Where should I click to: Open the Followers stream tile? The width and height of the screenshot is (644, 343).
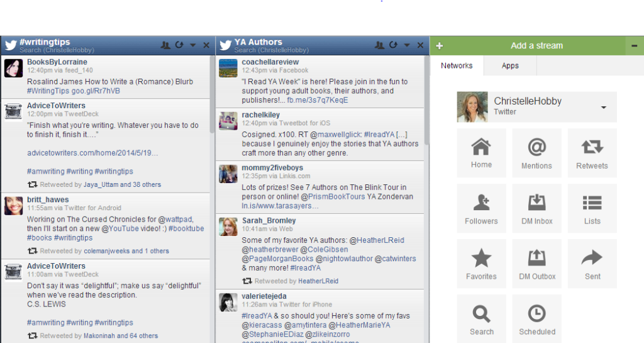481,208
